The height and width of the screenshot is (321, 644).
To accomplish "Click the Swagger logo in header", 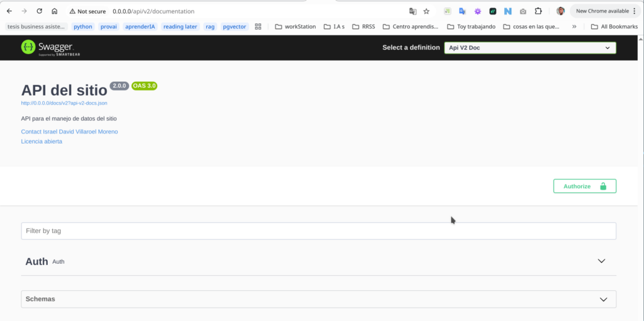I will tap(47, 47).
